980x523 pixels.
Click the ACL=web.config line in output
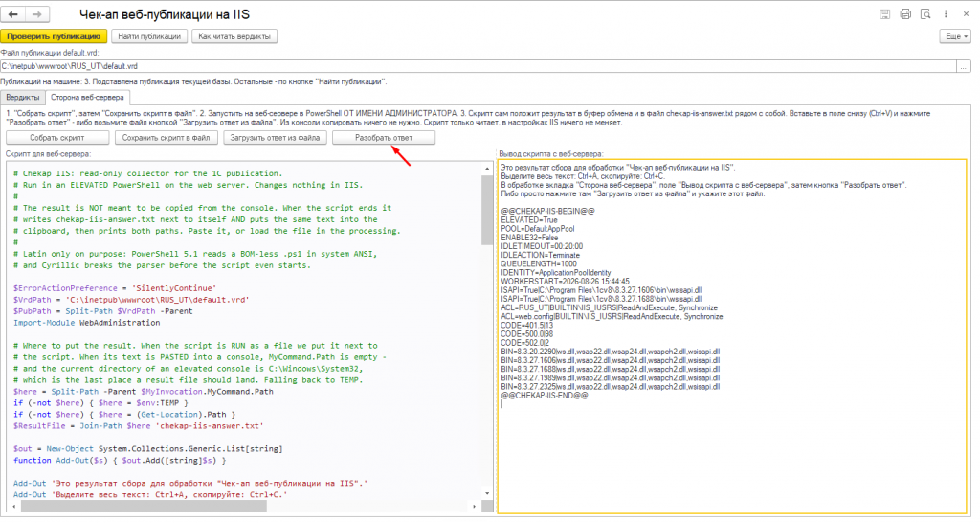(x=612, y=316)
